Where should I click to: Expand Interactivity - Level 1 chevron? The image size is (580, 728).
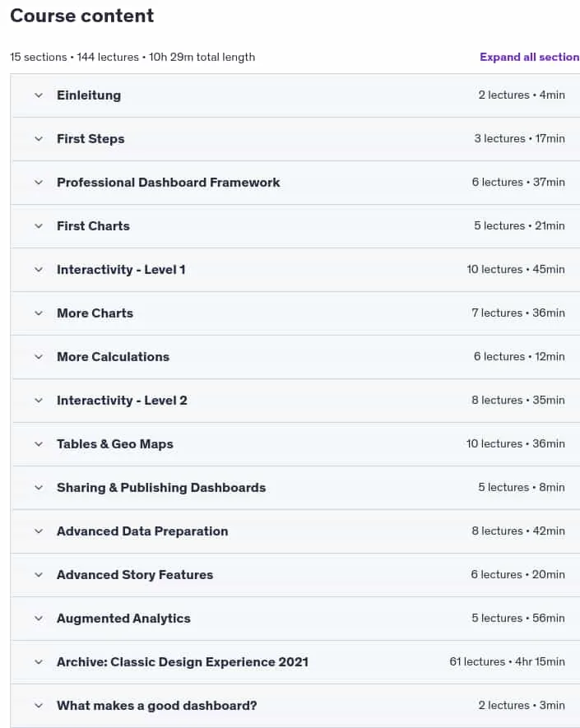(39, 270)
